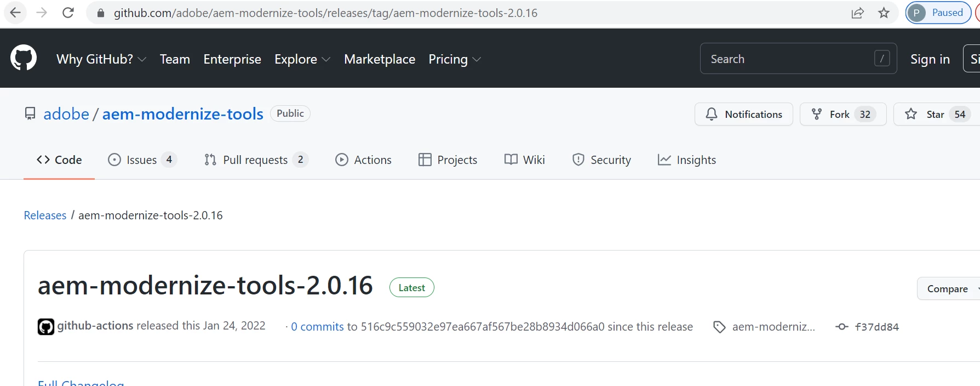This screenshot has height=386, width=980.
Task: Bookmark this page with star icon
Action: 884,13
